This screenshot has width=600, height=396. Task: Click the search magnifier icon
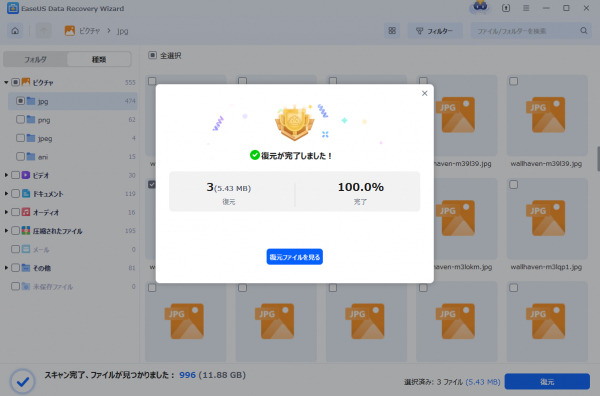click(x=584, y=31)
